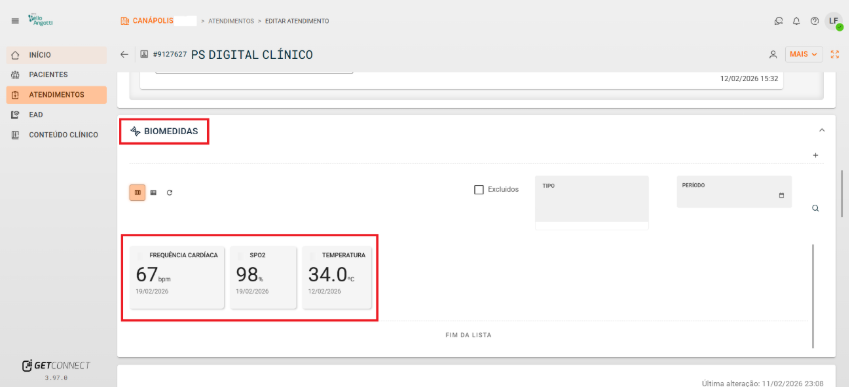
Task: Click the 12/02/2026 15:32 timestamp
Action: click(x=749, y=79)
